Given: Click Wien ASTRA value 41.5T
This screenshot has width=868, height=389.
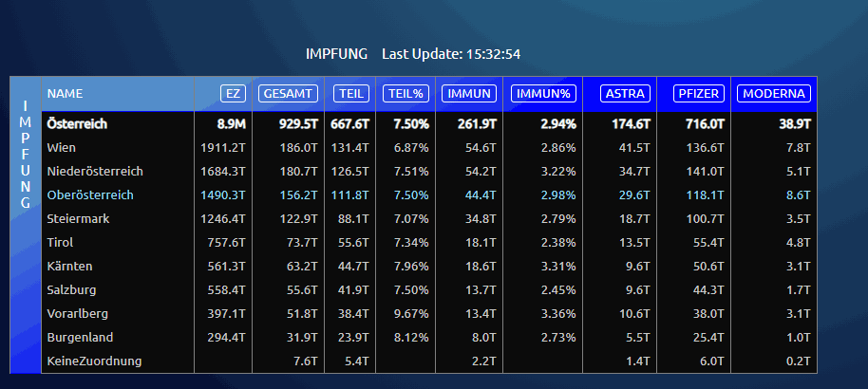Looking at the screenshot, I should coord(634,148).
